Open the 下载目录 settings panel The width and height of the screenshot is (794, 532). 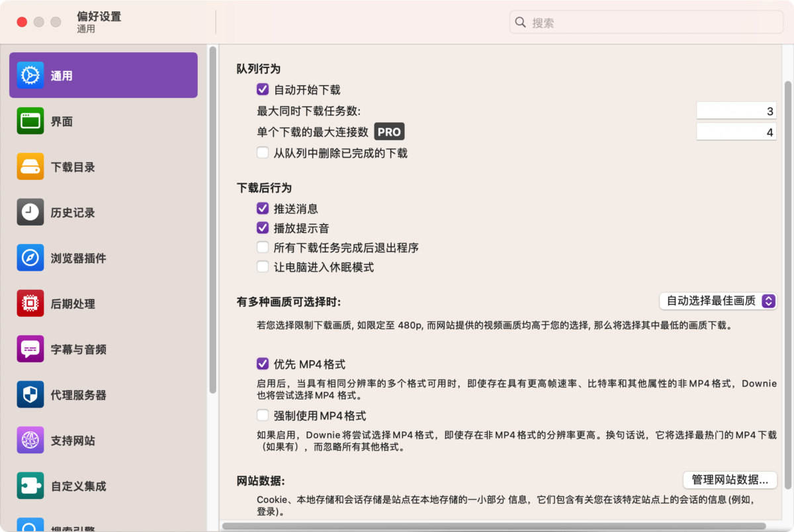pos(103,167)
